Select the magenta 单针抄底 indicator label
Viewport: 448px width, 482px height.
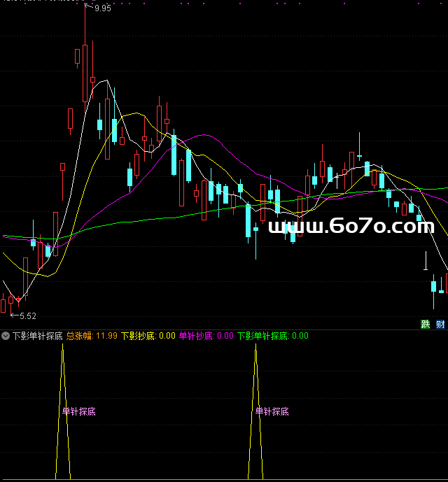point(206,336)
